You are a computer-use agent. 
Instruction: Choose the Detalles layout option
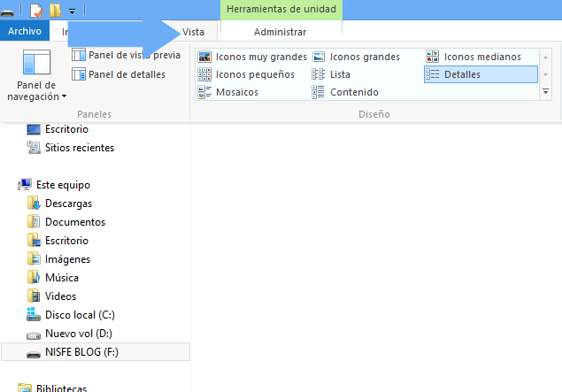tap(481, 74)
